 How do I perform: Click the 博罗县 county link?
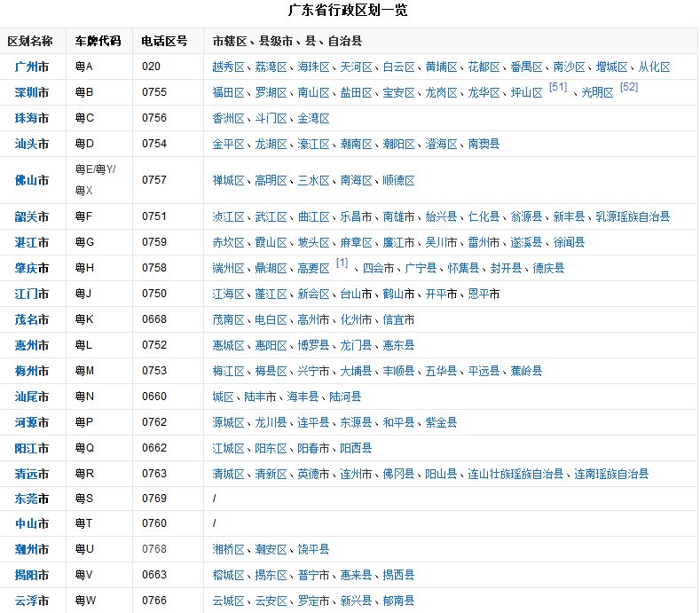[313, 345]
